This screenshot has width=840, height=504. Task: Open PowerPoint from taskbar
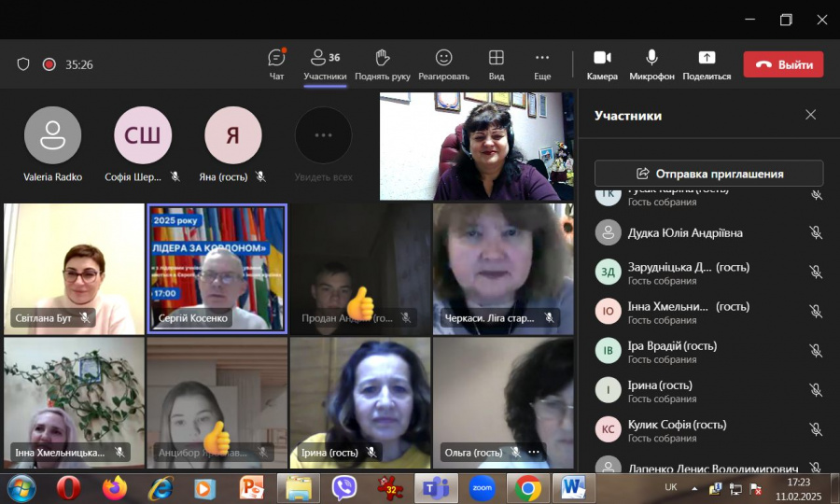[x=252, y=488]
